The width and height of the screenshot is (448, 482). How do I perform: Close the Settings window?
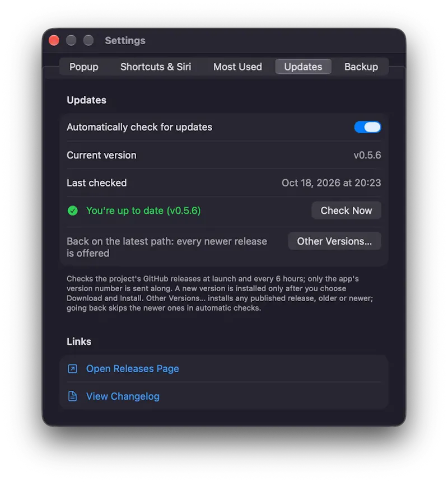pyautogui.click(x=54, y=40)
